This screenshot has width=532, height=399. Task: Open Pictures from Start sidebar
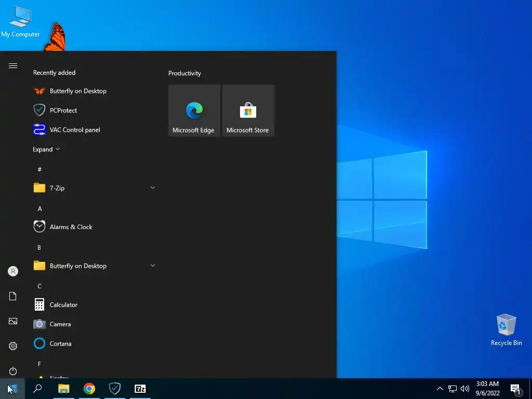point(13,321)
